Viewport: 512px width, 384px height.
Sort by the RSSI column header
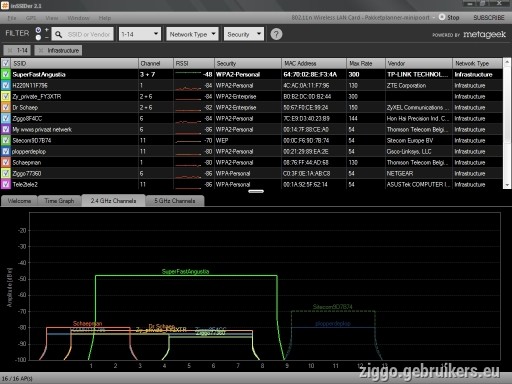194,63
